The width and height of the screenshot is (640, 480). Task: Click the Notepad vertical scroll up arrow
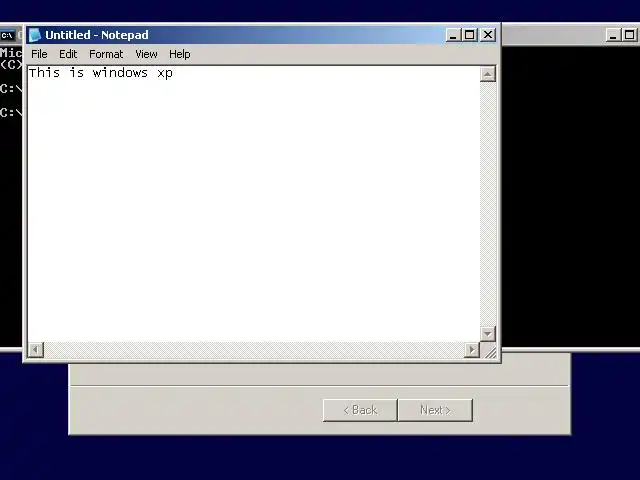[488, 74]
